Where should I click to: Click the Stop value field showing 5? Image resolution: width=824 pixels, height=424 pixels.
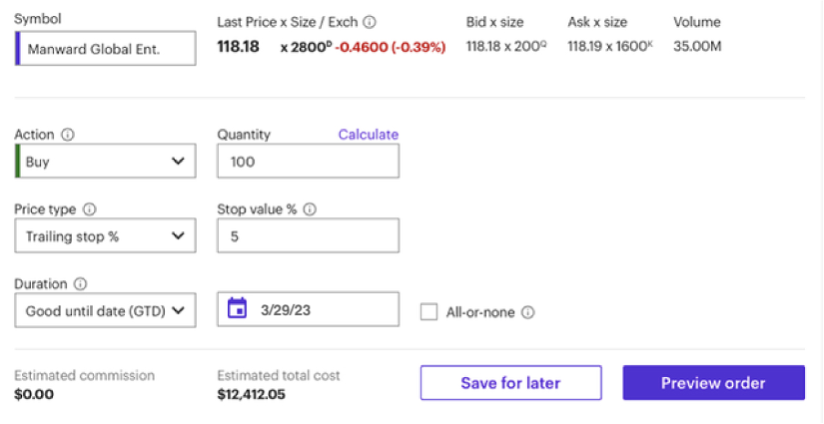pos(307,236)
